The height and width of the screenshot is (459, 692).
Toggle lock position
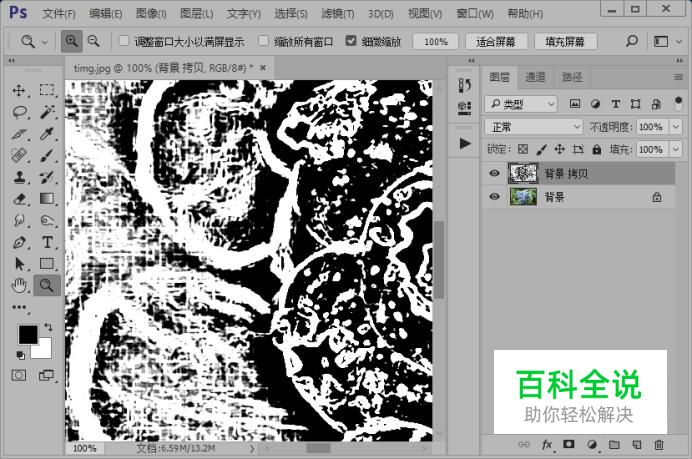point(560,149)
